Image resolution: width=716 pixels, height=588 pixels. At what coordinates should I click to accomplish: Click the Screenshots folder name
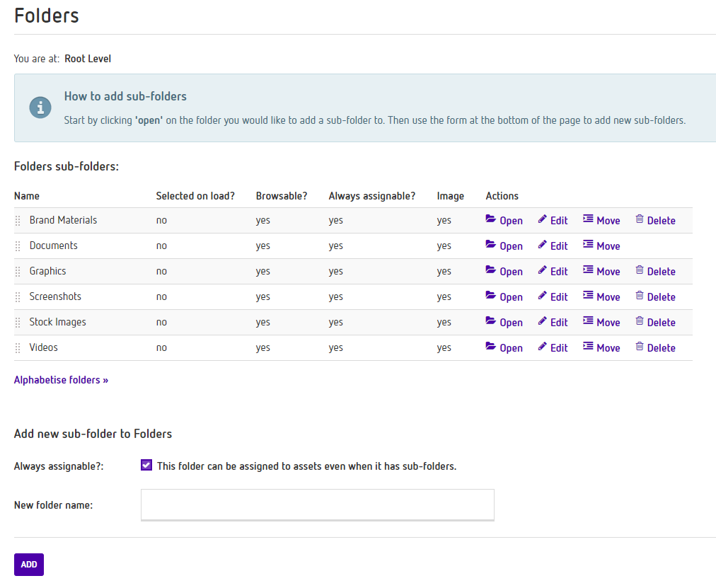pyautogui.click(x=55, y=296)
